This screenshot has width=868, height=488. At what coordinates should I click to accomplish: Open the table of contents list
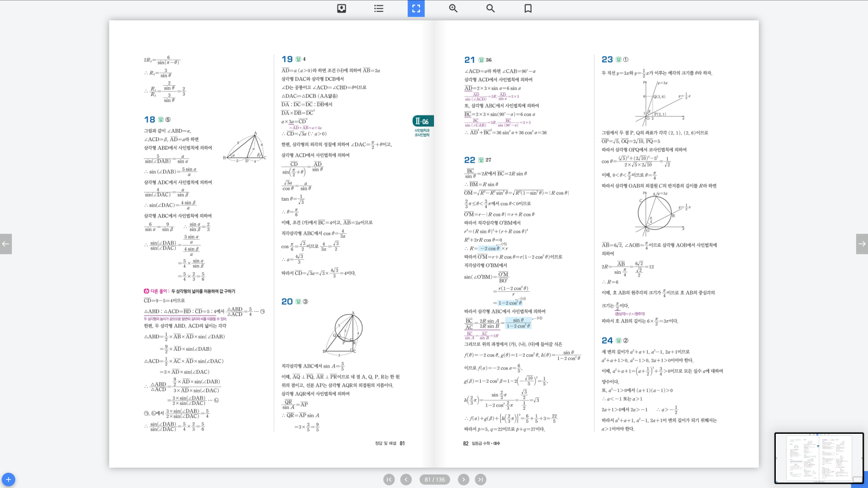pos(379,8)
